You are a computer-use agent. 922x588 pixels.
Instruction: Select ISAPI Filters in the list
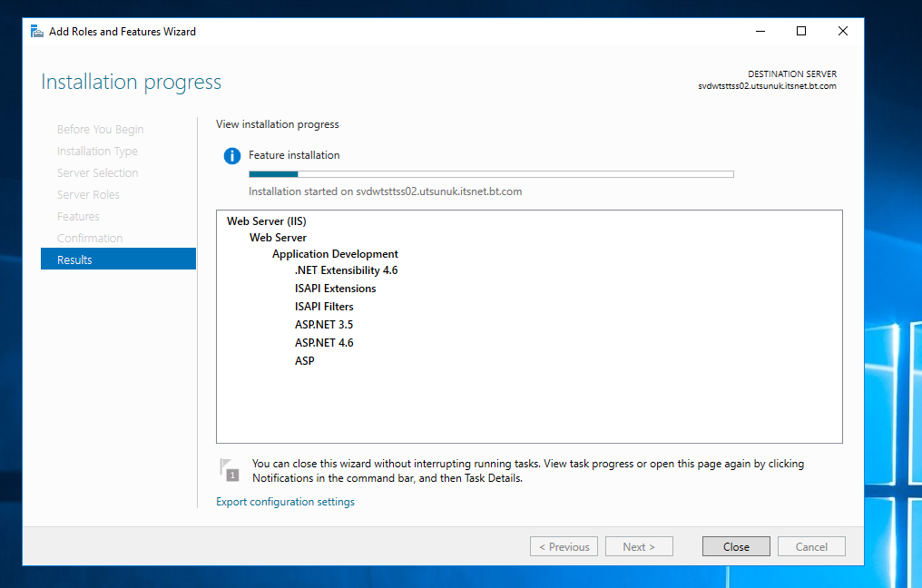point(324,307)
